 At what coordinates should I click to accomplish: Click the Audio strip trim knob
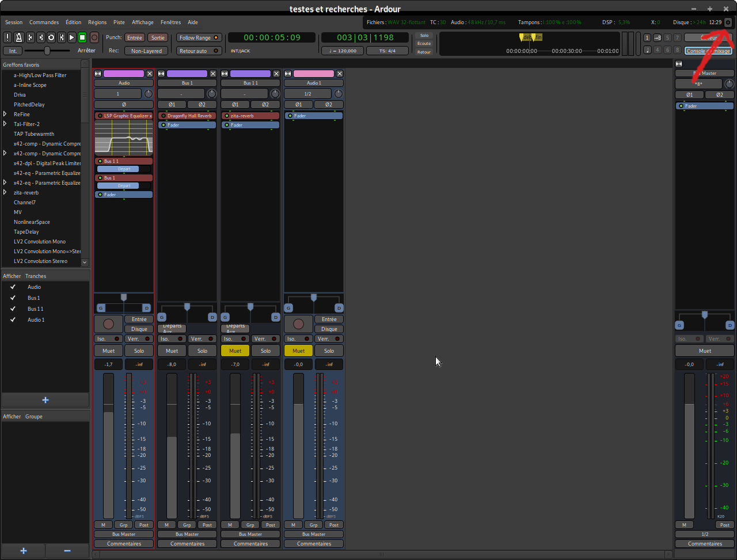coord(149,94)
